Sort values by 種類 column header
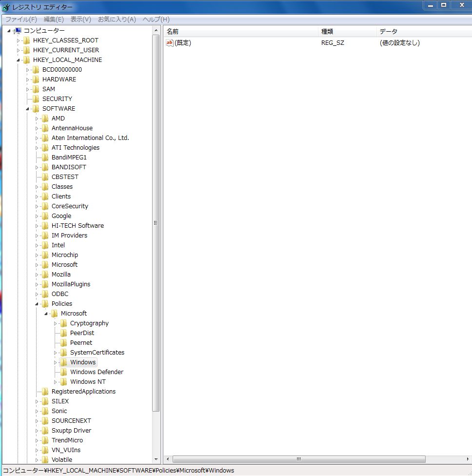 (x=347, y=32)
